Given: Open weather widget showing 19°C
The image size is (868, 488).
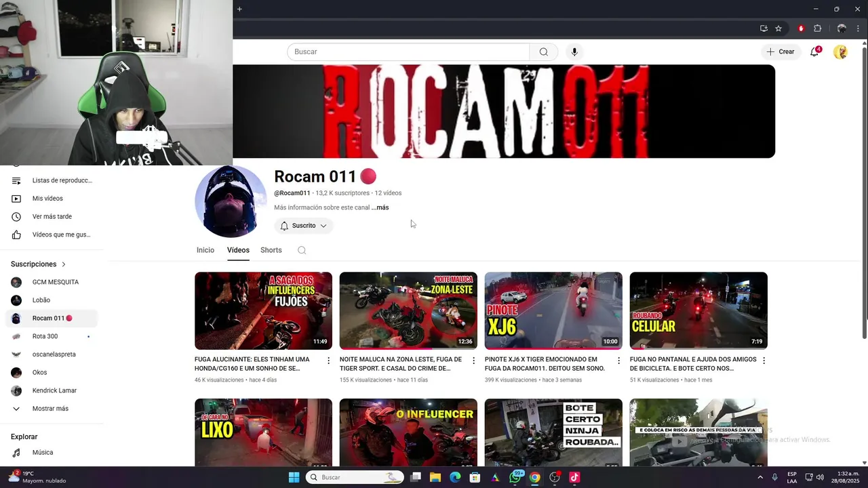Looking at the screenshot, I should pos(37,477).
